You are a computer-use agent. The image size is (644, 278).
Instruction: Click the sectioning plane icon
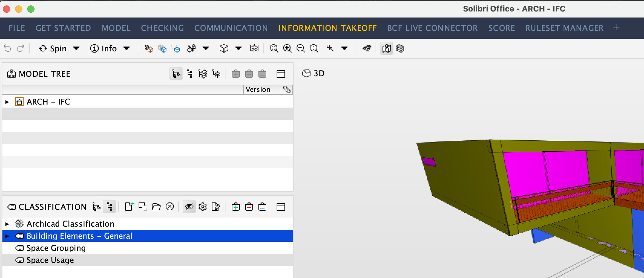(367, 48)
